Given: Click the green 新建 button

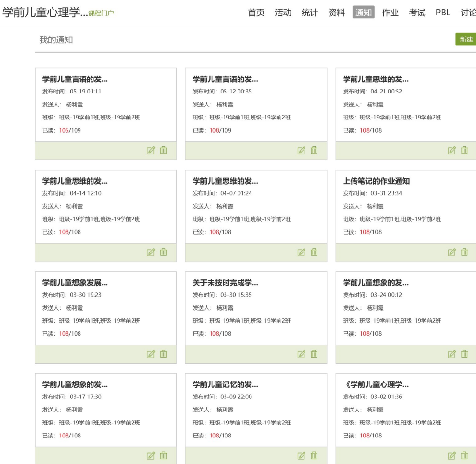Looking at the screenshot, I should click(x=466, y=40).
